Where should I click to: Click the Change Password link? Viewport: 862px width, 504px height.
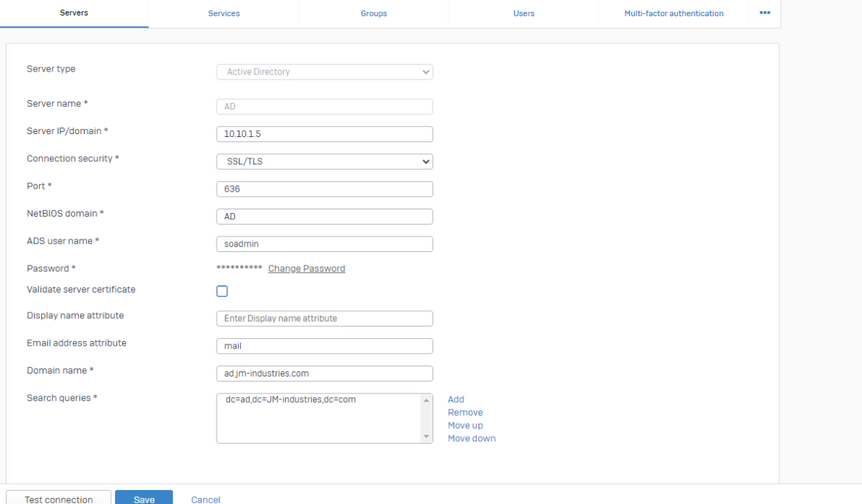click(306, 269)
